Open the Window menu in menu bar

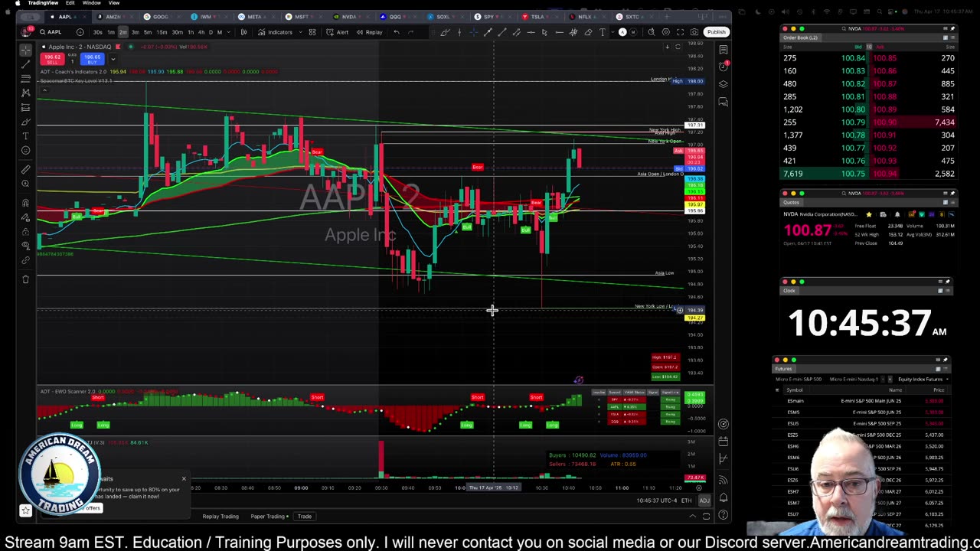coord(91,3)
